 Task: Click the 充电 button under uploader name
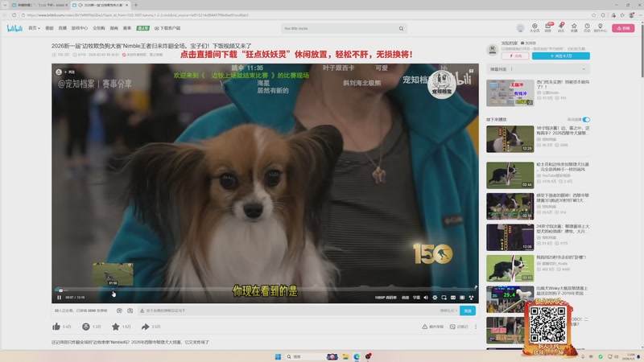pos(515,56)
